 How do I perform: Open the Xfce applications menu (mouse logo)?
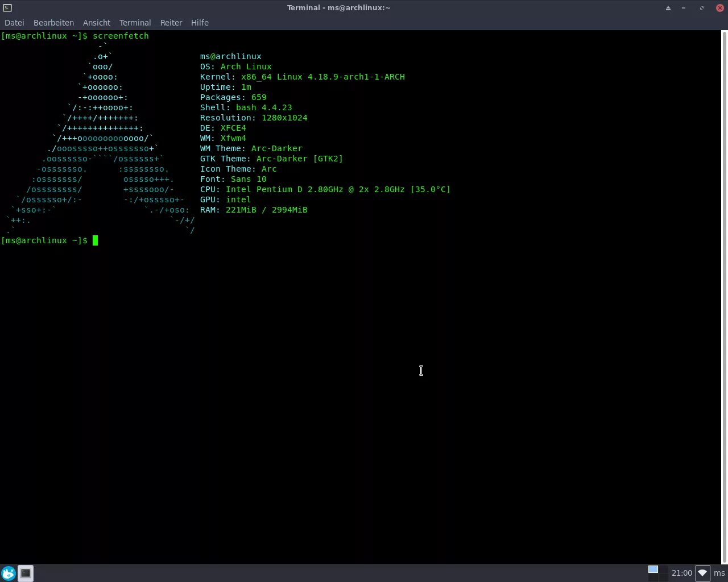tap(8, 573)
